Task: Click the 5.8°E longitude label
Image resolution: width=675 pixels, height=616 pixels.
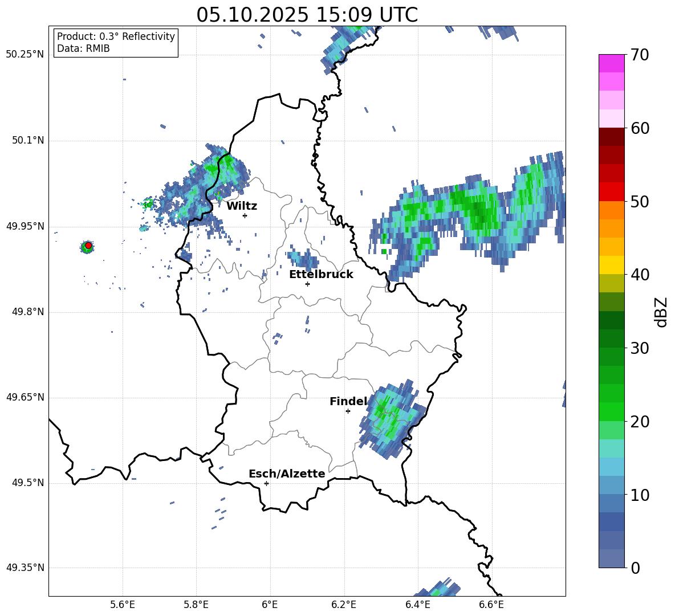Action: (196, 605)
